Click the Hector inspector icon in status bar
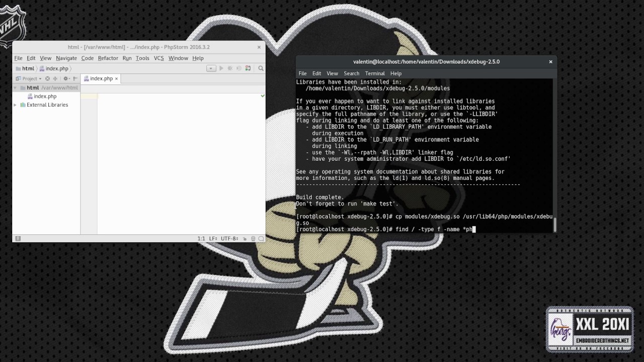Viewport: 644px width, 362px height. 253,239
